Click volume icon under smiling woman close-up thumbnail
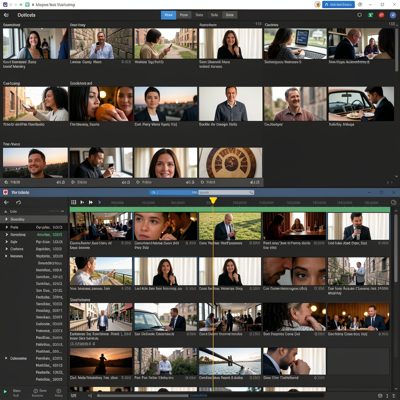This screenshot has height=400, width=400. click(x=190, y=182)
